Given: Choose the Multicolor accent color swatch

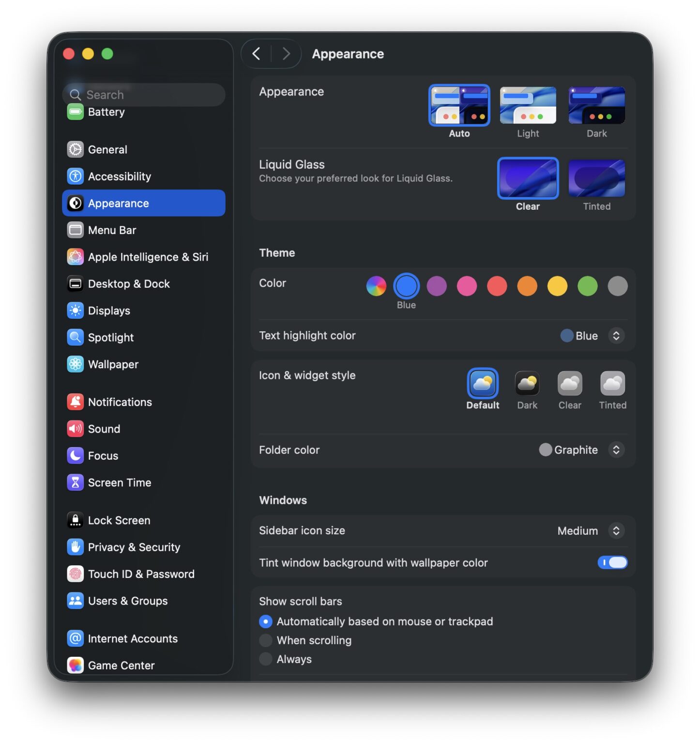Looking at the screenshot, I should point(376,286).
